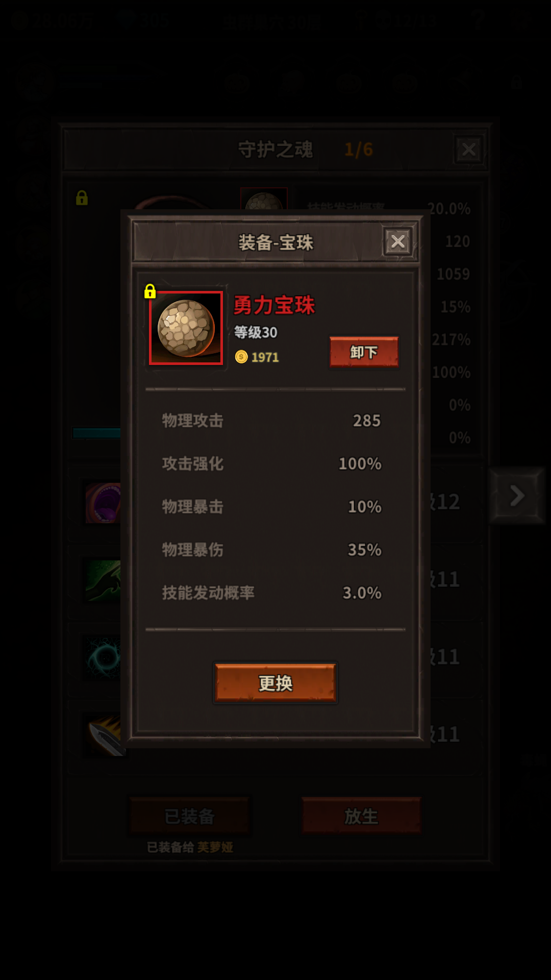
Task: Close the 守护之魂 background panel
Action: click(468, 150)
